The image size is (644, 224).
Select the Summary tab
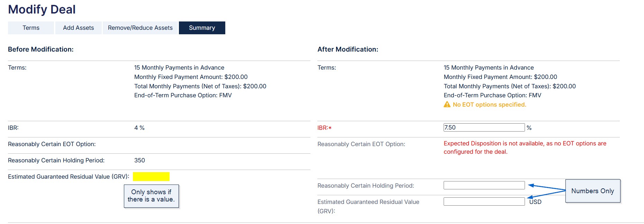pyautogui.click(x=202, y=28)
